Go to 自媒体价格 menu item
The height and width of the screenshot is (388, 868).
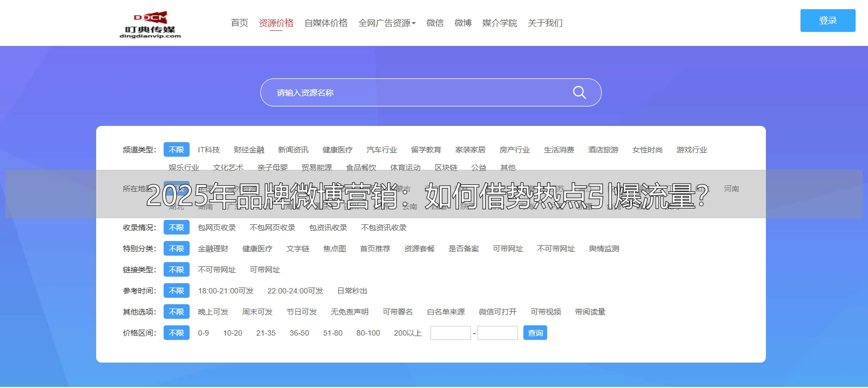[326, 23]
